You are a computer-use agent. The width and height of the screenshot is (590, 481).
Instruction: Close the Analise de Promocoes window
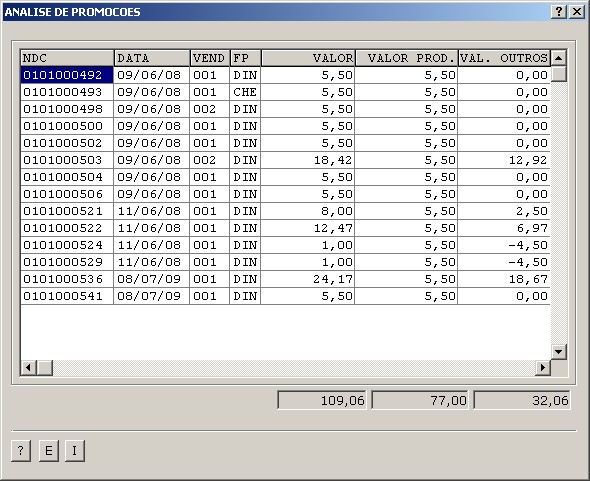pos(576,12)
